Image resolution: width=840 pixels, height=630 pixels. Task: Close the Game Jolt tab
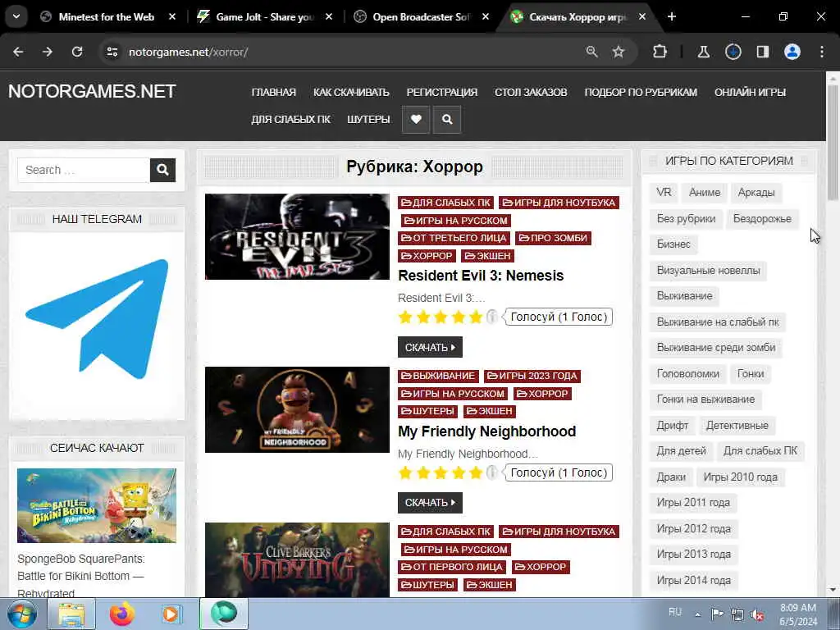[329, 16]
